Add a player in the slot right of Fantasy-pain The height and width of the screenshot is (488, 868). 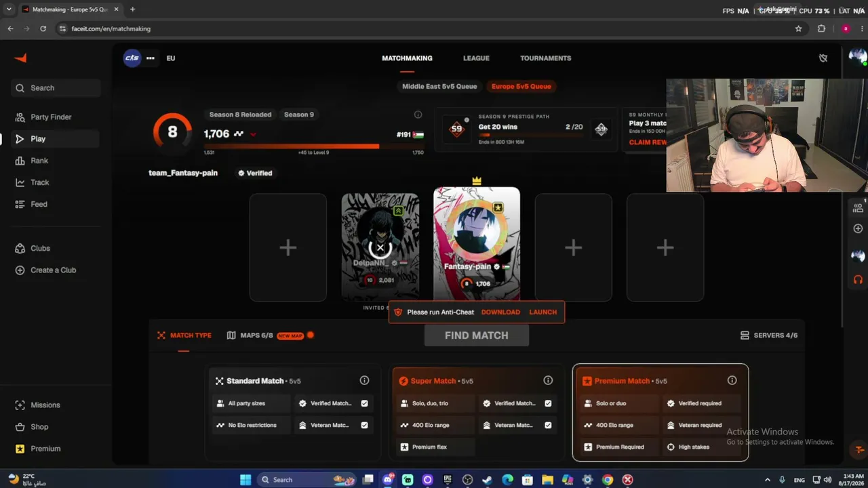[x=573, y=248]
